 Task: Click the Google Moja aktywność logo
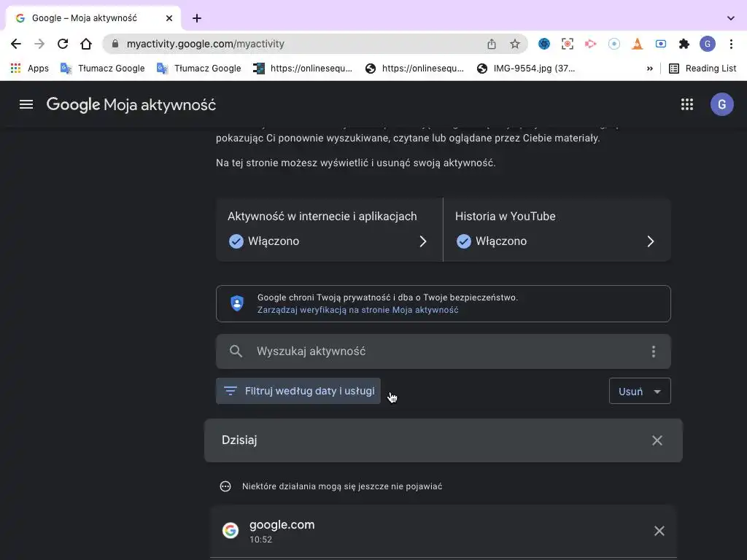(x=131, y=105)
